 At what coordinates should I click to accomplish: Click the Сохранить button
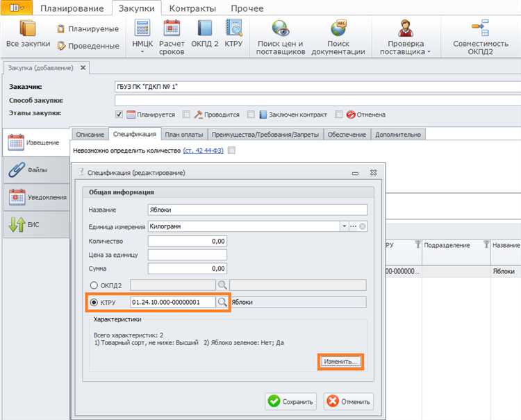291,401
